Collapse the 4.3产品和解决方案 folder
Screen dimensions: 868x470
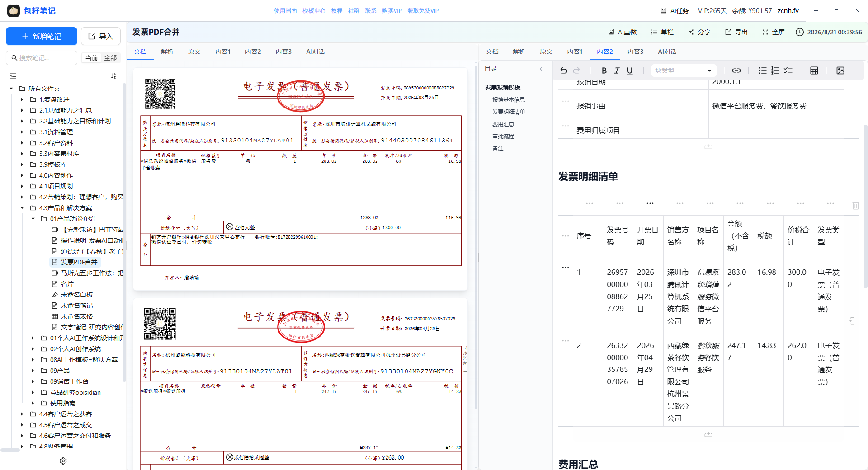22,208
